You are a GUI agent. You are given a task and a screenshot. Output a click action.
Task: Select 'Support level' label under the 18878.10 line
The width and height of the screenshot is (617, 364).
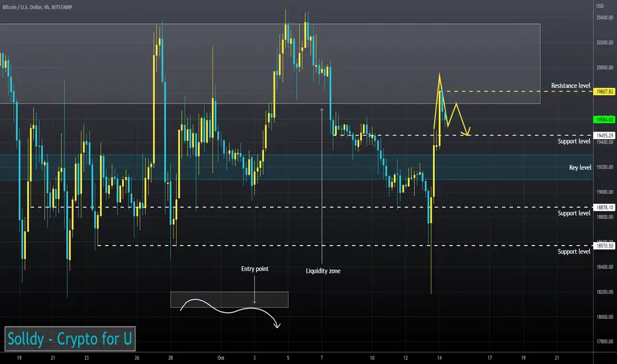[x=574, y=213]
